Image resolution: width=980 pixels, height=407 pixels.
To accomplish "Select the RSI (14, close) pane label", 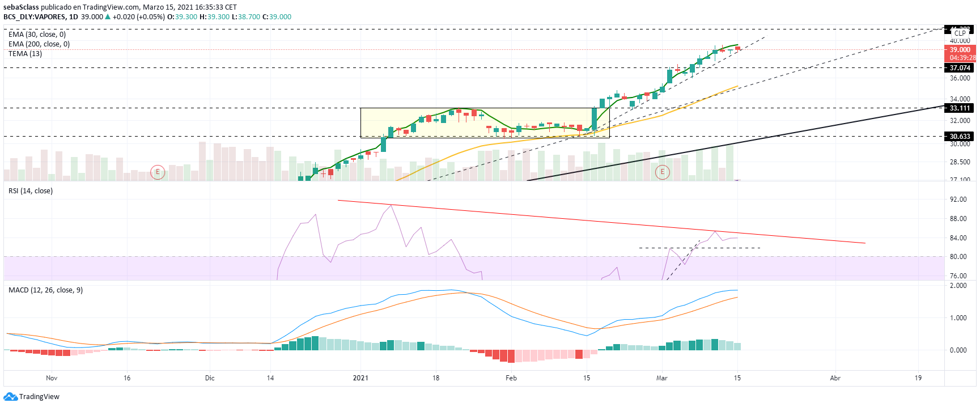I will (x=31, y=191).
